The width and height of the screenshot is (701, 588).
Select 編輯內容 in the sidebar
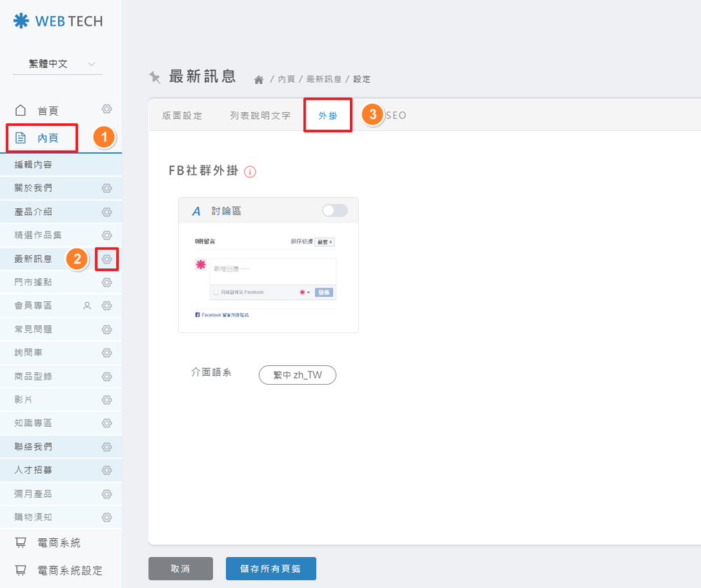(x=33, y=165)
